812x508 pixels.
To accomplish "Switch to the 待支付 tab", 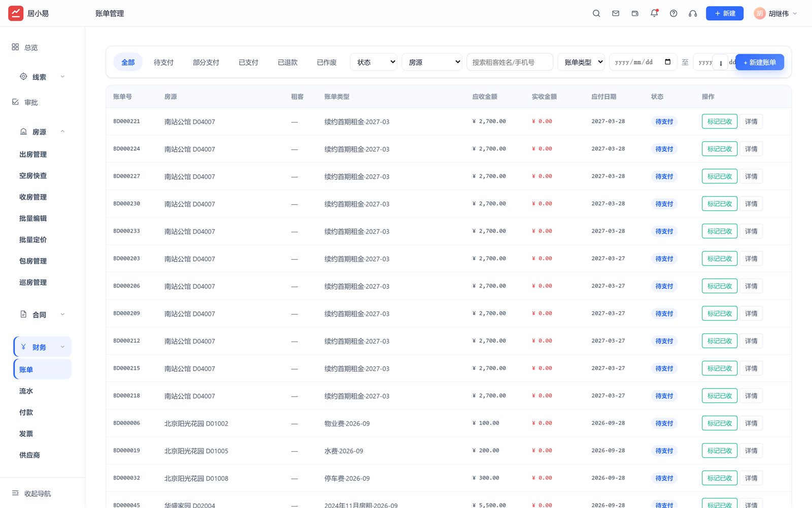I will [x=163, y=62].
